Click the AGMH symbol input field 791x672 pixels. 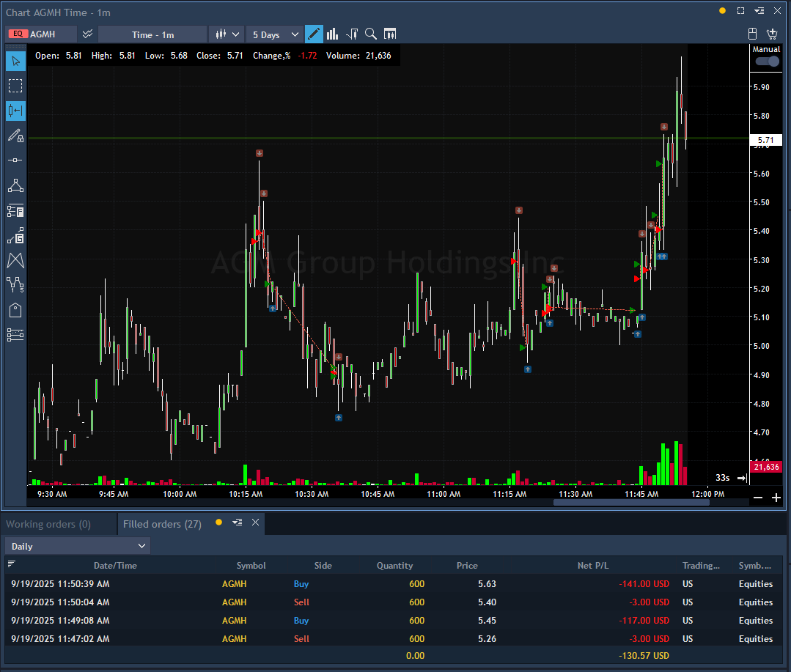tap(42, 34)
